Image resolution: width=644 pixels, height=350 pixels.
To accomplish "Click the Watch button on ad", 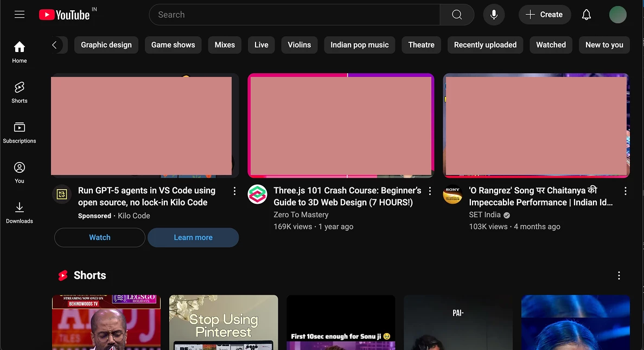I will tap(100, 237).
